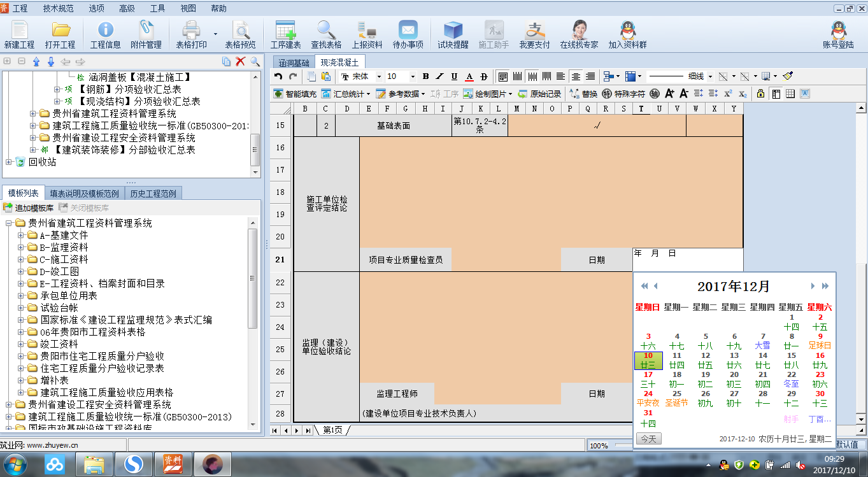Screen dimensions: 868x477
Task: Open the font name dropdown showing 宋体
Action: pyautogui.click(x=378, y=76)
